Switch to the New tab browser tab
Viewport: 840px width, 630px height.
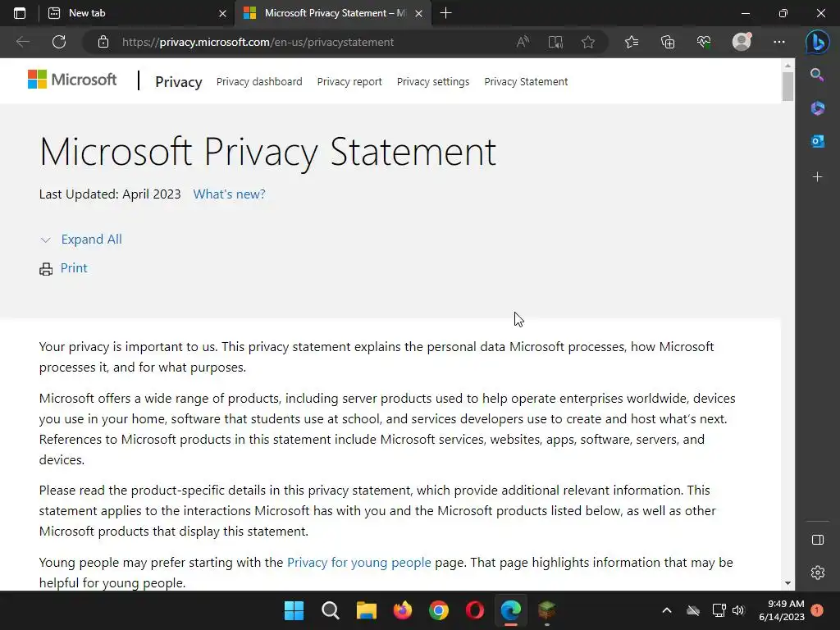(x=131, y=13)
